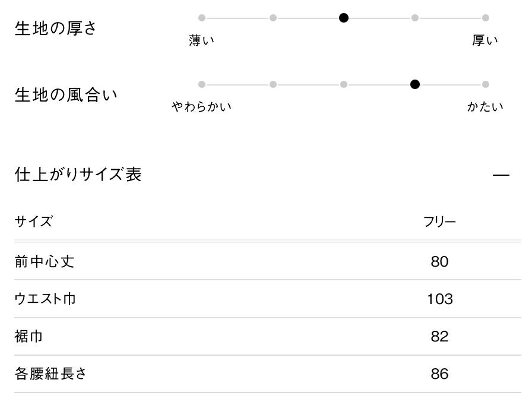
Task: Select the middle dot on 生地の風合い scale
Action: [344, 84]
